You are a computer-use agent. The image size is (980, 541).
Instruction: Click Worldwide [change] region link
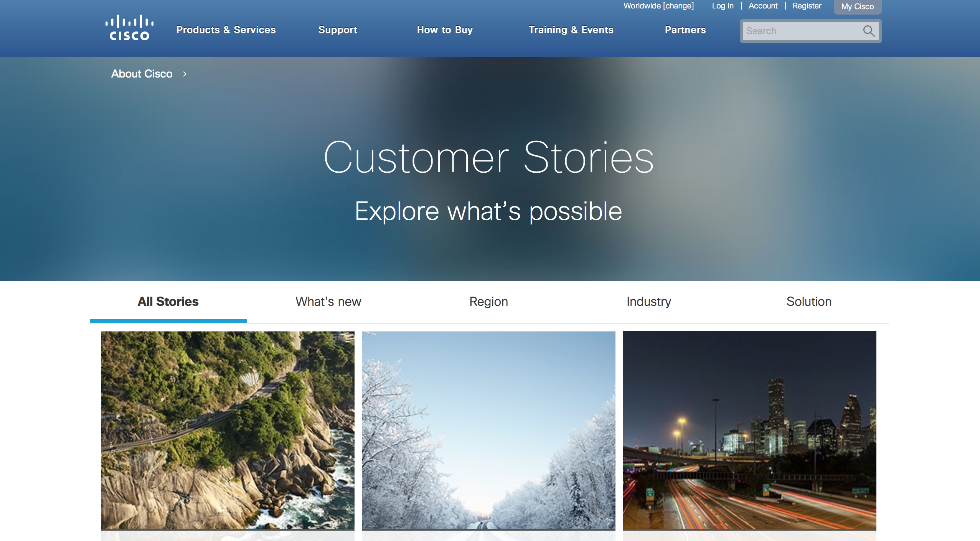pyautogui.click(x=658, y=6)
